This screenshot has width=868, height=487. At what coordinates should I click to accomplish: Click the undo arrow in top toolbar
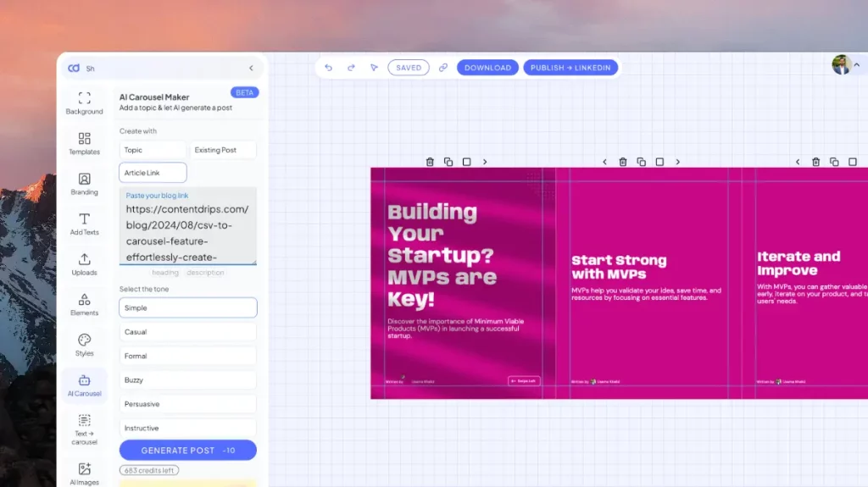click(328, 68)
